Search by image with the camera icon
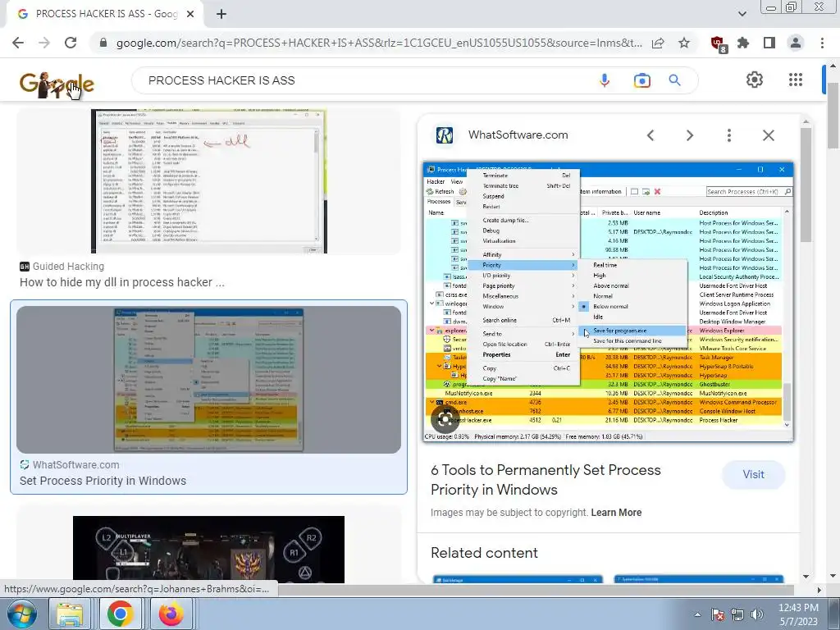The width and height of the screenshot is (840, 630). click(641, 80)
